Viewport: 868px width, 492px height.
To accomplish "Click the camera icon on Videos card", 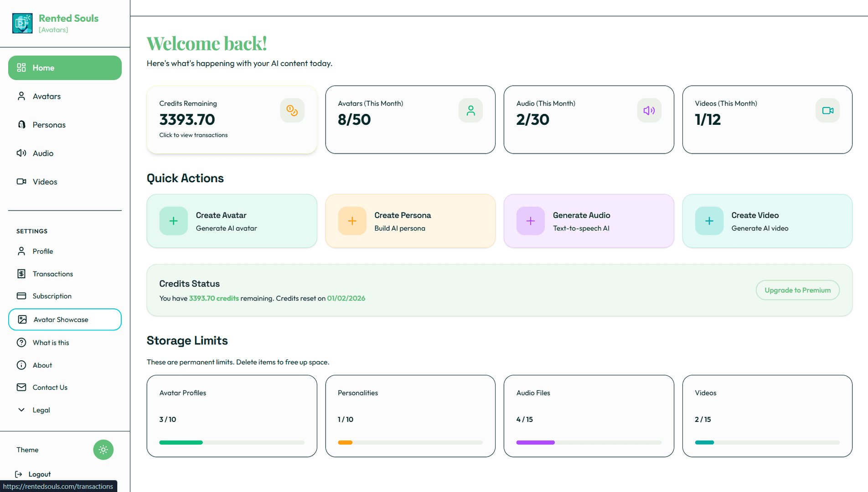I will tap(827, 111).
